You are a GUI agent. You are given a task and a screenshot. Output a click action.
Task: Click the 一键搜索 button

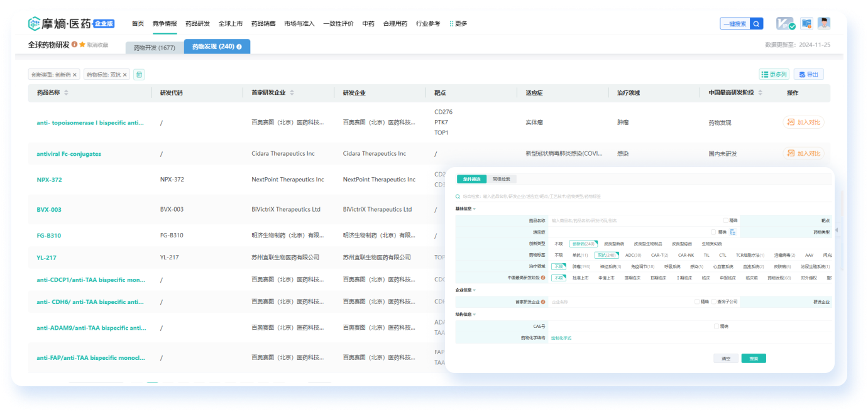pos(735,24)
